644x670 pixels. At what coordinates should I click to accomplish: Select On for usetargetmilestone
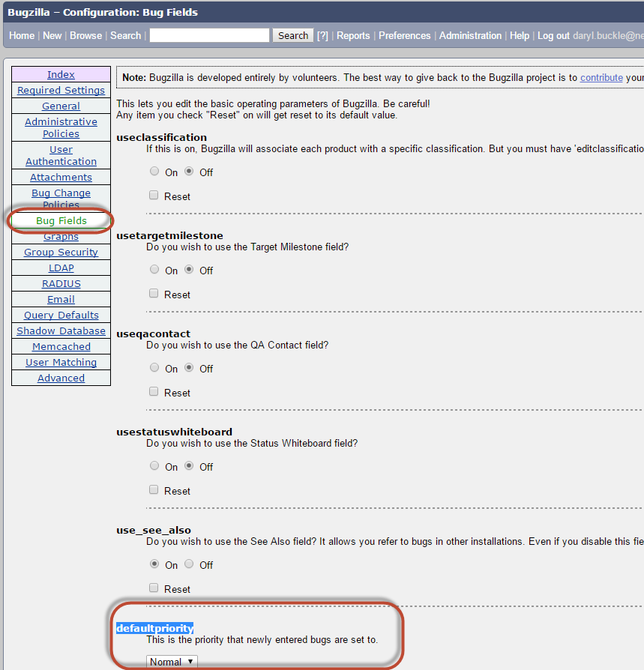(x=154, y=270)
